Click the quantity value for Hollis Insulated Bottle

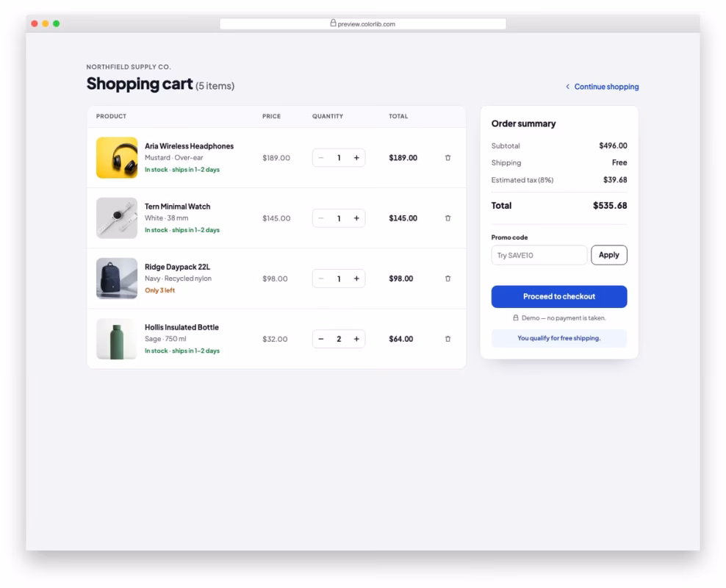pos(339,339)
